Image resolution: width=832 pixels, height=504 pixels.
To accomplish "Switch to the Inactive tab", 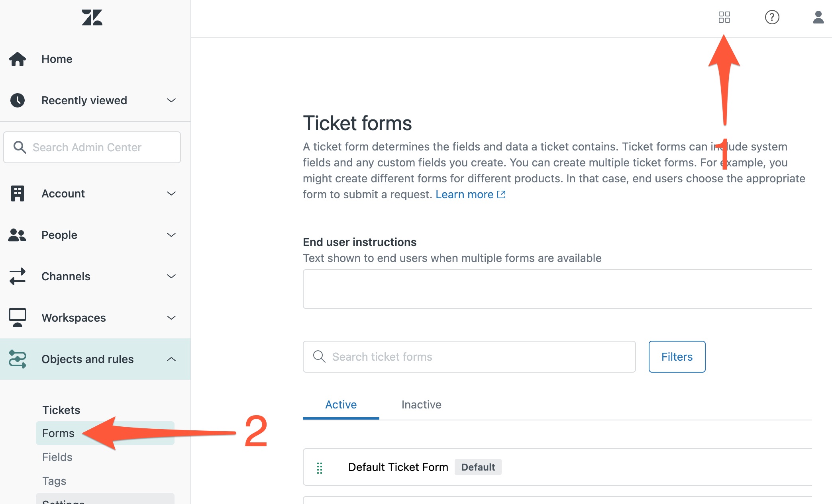I will click(x=421, y=404).
